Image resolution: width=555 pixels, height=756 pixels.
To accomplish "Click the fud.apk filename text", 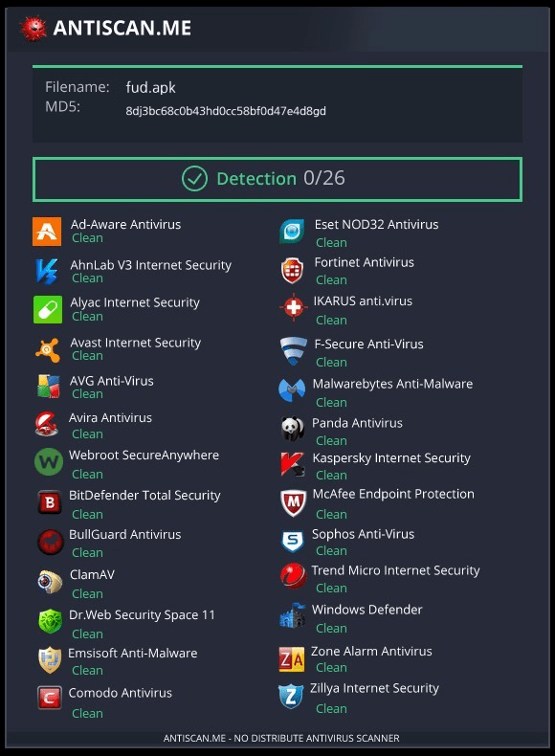I will (x=150, y=87).
